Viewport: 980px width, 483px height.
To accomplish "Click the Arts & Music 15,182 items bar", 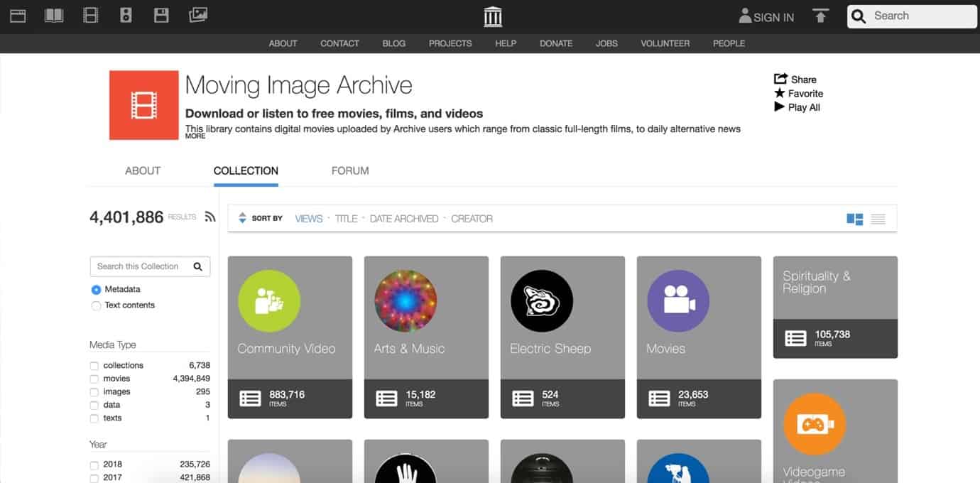I will pos(426,398).
